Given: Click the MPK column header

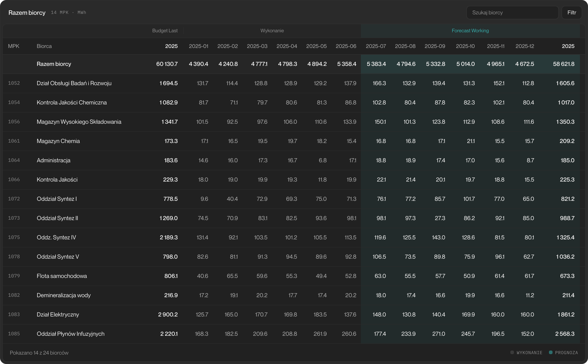Looking at the screenshot, I should point(13,46).
